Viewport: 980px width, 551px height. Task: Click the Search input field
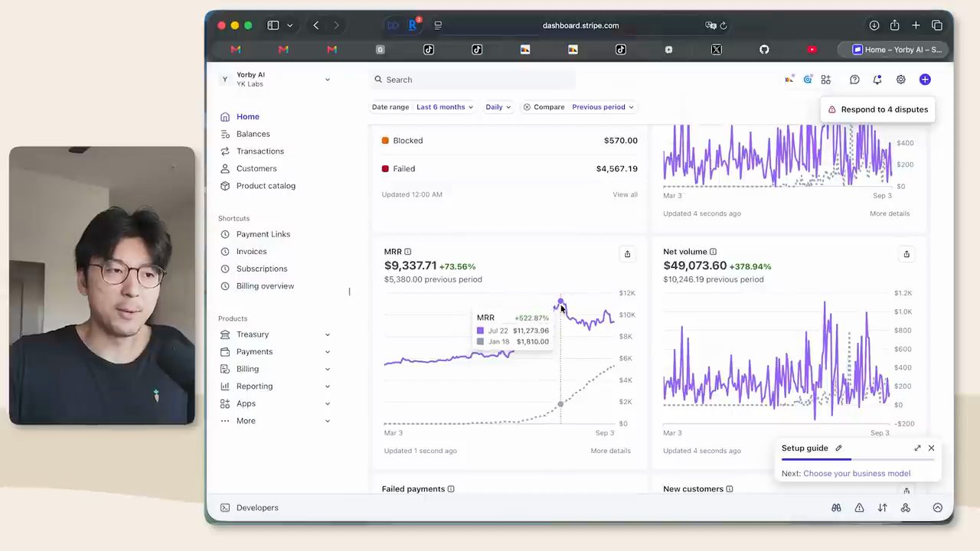[x=473, y=80]
